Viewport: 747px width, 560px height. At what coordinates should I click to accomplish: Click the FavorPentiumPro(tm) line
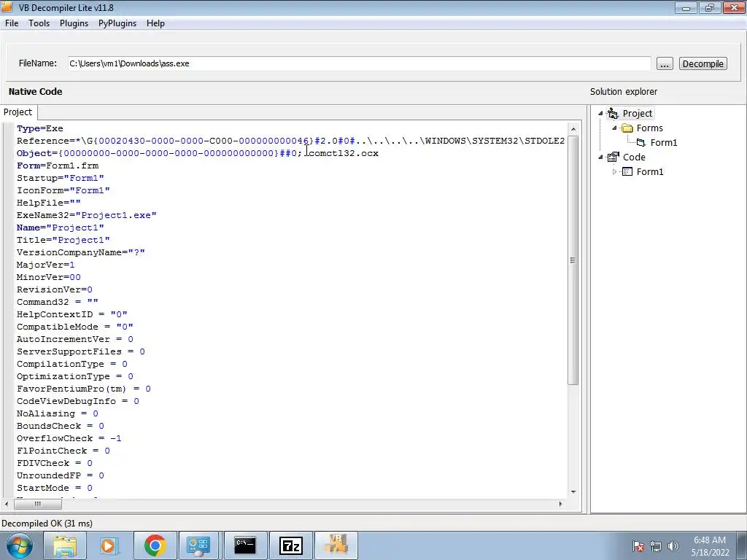[84, 389]
